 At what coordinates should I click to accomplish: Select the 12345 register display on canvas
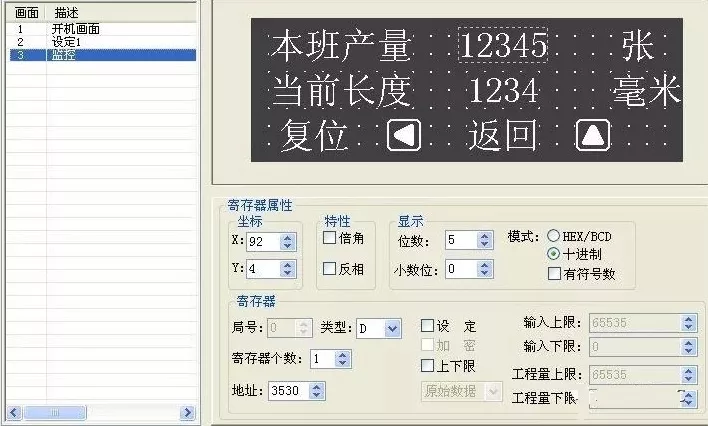[x=503, y=45]
